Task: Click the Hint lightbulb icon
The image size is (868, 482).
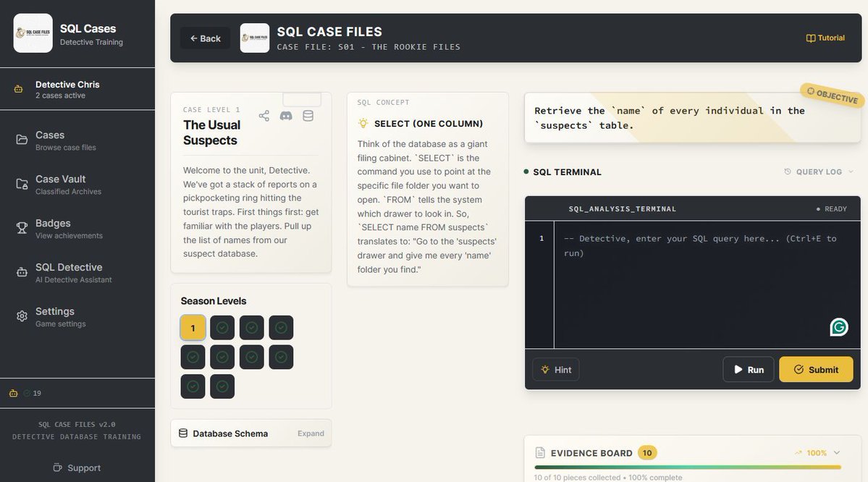Action: [x=547, y=369]
